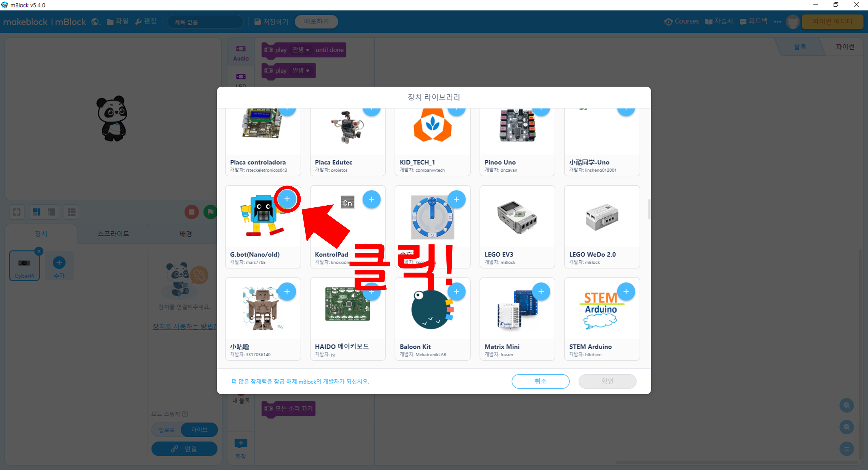Open the 파일 menu

[x=117, y=22]
